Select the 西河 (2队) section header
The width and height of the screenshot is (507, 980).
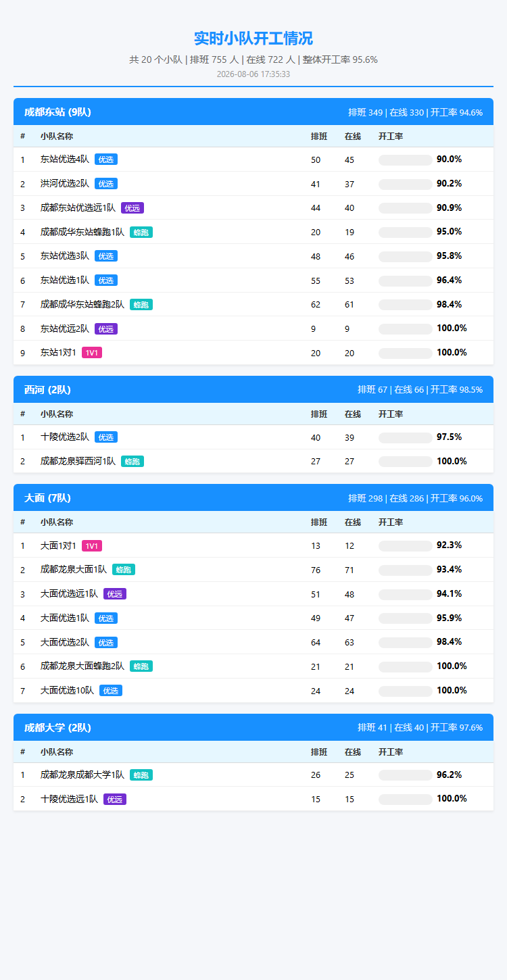[254, 389]
